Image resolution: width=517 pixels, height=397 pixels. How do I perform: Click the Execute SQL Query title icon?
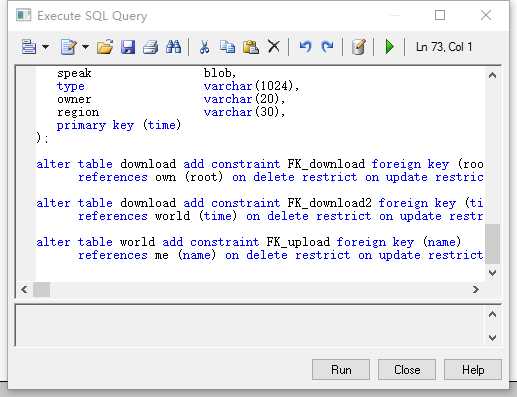[x=24, y=15]
